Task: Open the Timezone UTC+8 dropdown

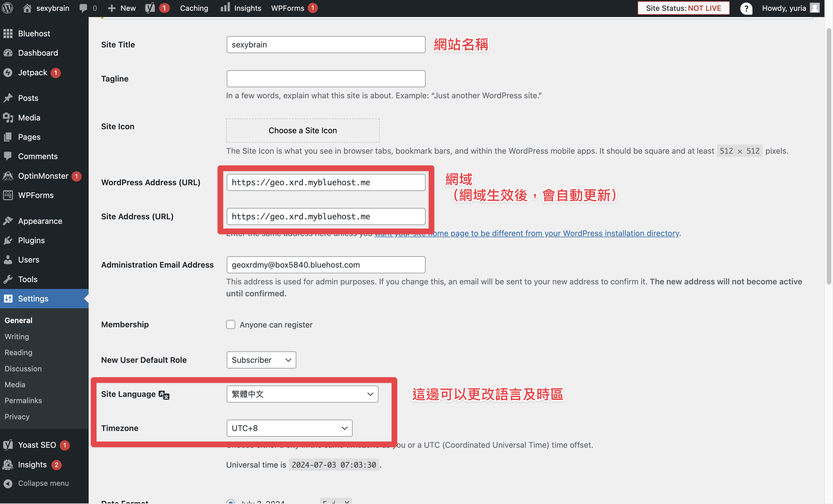Action: [290, 428]
